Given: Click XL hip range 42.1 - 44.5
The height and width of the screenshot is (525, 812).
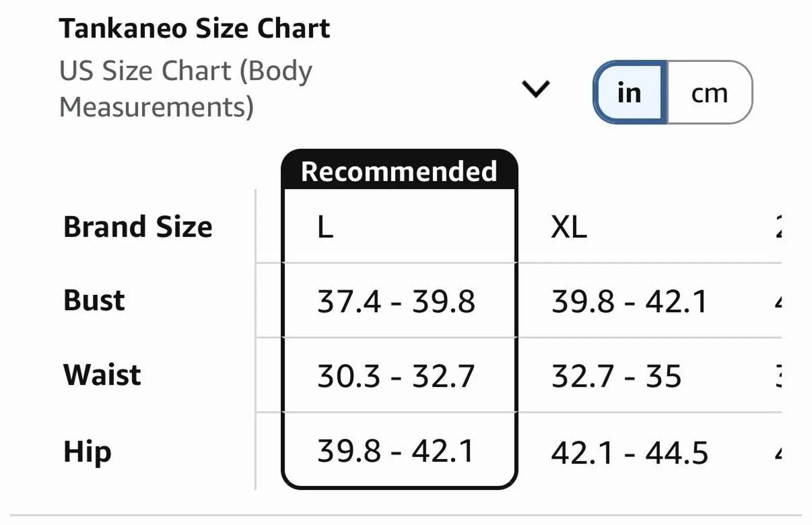Looking at the screenshot, I should point(629,452).
